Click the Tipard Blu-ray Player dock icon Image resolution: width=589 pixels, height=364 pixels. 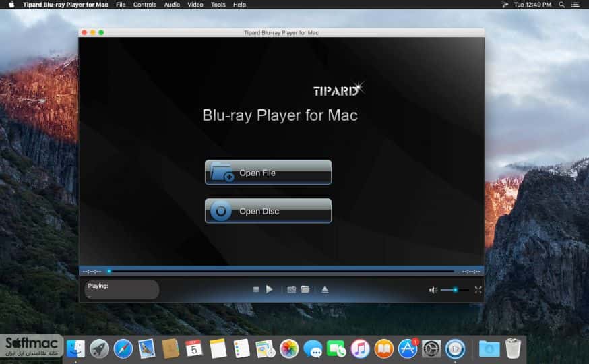455,349
